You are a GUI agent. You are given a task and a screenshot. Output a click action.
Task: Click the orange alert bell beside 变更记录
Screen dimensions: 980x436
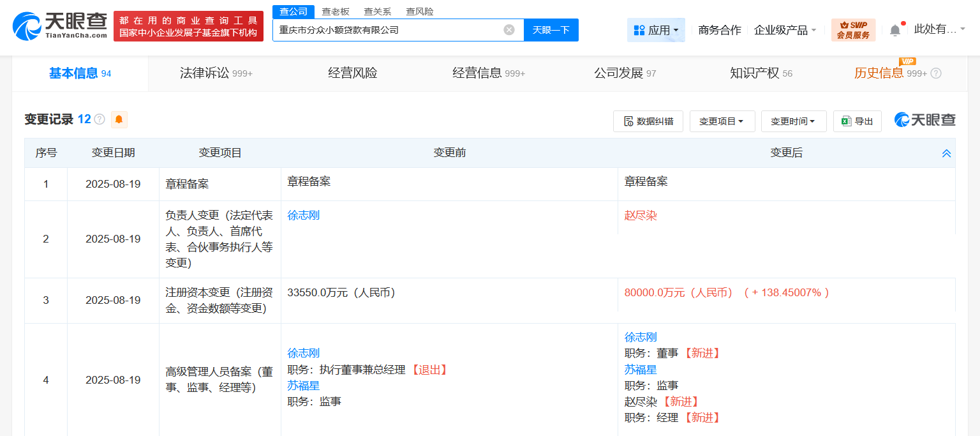pyautogui.click(x=119, y=119)
